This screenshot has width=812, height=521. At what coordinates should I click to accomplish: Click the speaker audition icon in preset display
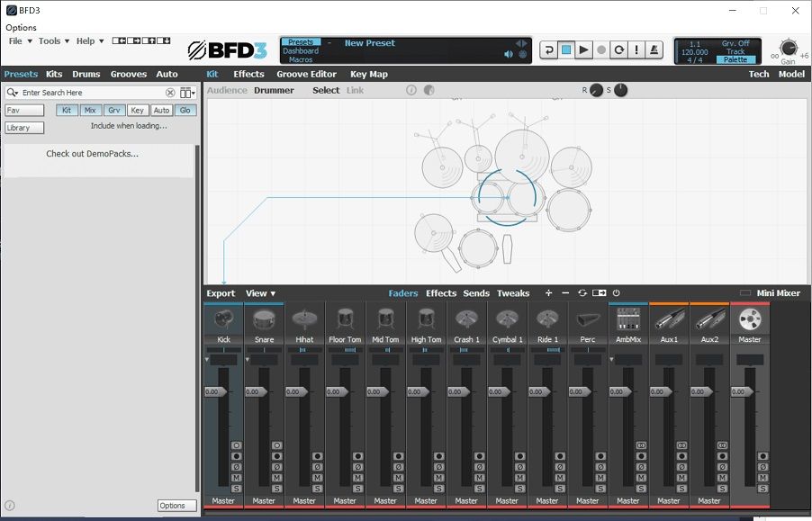509,54
